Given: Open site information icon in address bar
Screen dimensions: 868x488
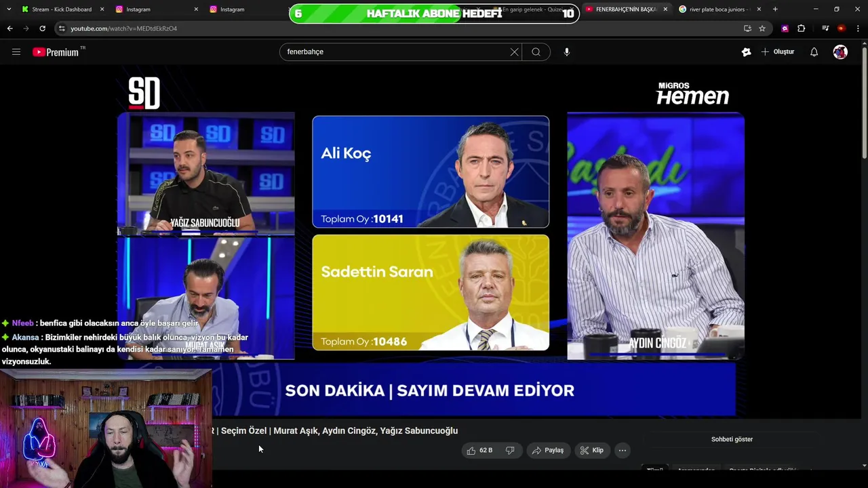Looking at the screenshot, I should (x=62, y=28).
